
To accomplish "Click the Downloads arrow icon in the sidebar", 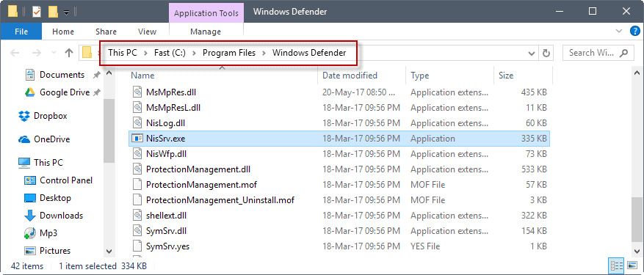I will [30, 216].
